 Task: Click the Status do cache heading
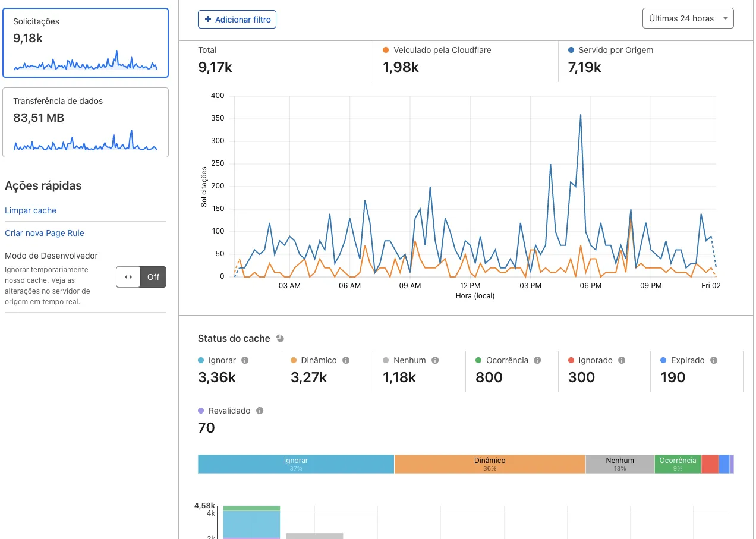pyautogui.click(x=234, y=338)
